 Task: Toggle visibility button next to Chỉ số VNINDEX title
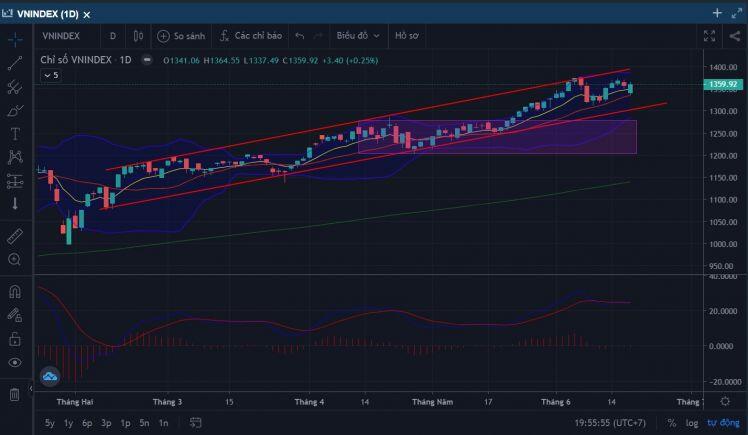point(147,60)
